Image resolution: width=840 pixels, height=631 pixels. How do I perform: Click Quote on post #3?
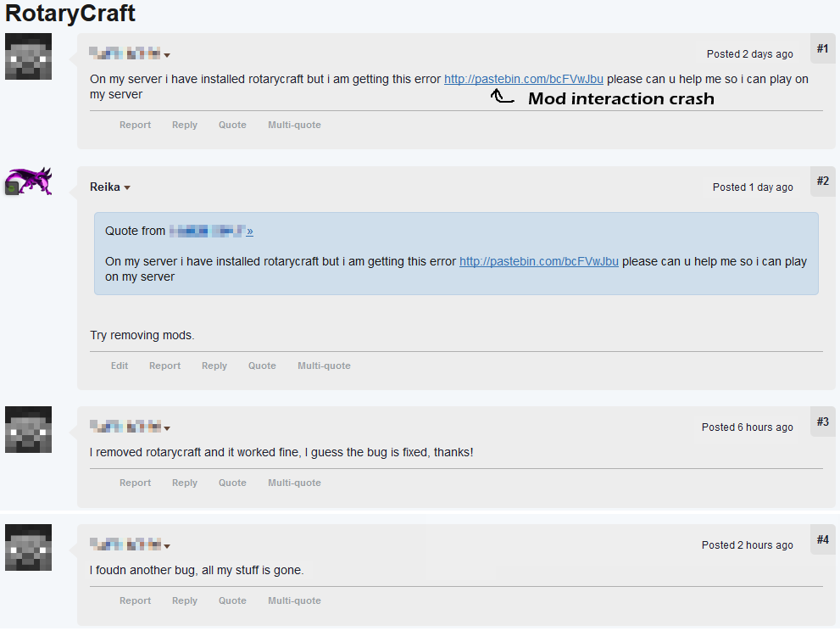point(232,483)
